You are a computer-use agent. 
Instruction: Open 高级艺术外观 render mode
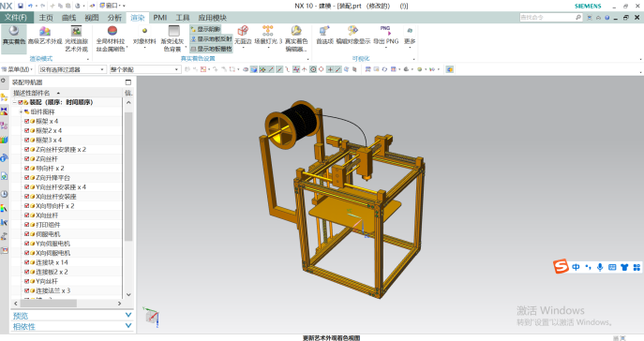point(45,36)
